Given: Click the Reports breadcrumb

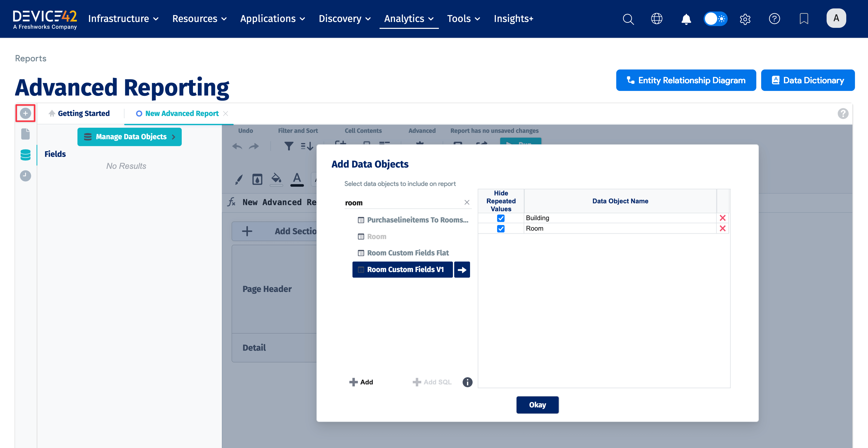Looking at the screenshot, I should (x=31, y=58).
